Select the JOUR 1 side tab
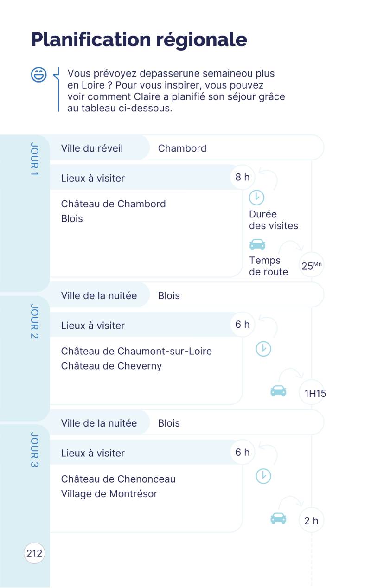 34,159
